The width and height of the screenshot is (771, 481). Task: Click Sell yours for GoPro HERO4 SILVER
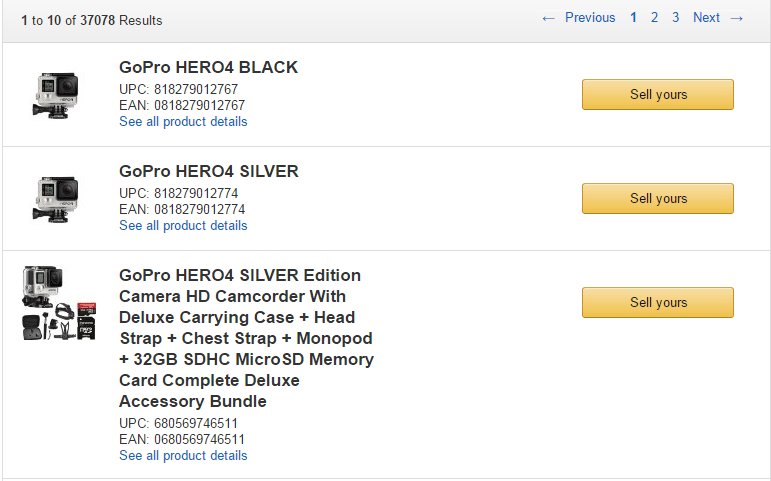coord(658,199)
